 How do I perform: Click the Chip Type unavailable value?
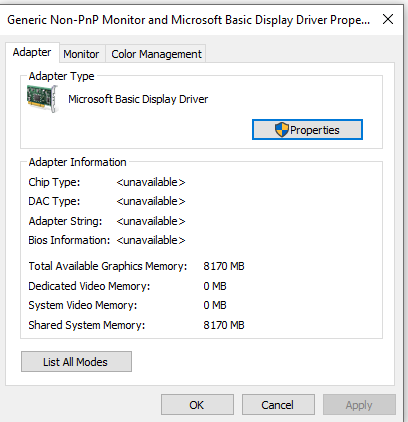[151, 182]
